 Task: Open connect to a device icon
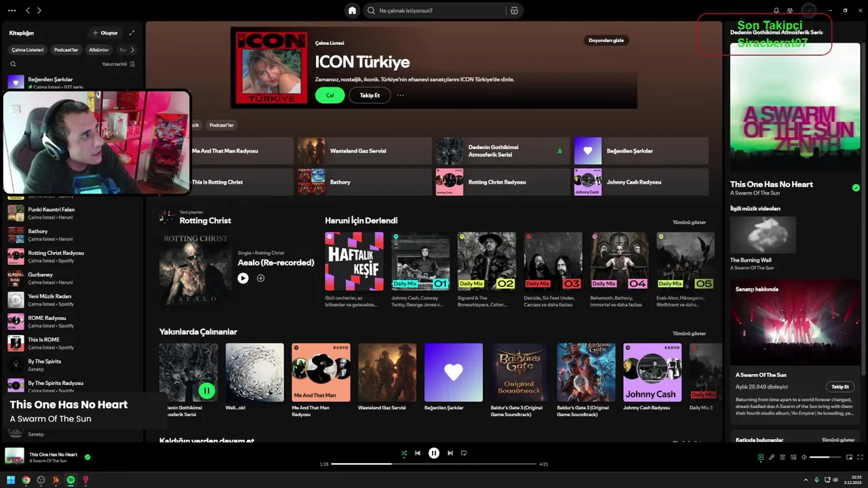793,457
